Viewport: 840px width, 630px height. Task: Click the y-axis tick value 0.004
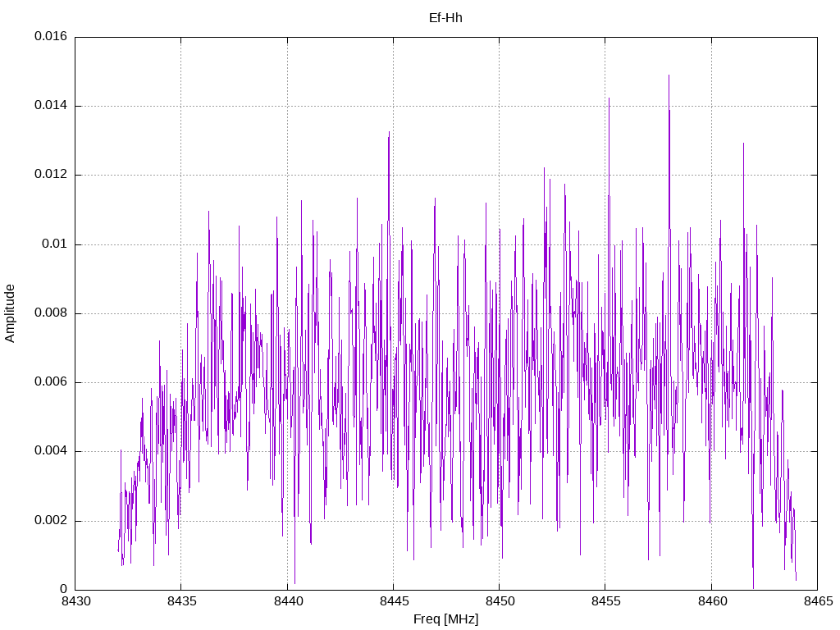pos(51,452)
